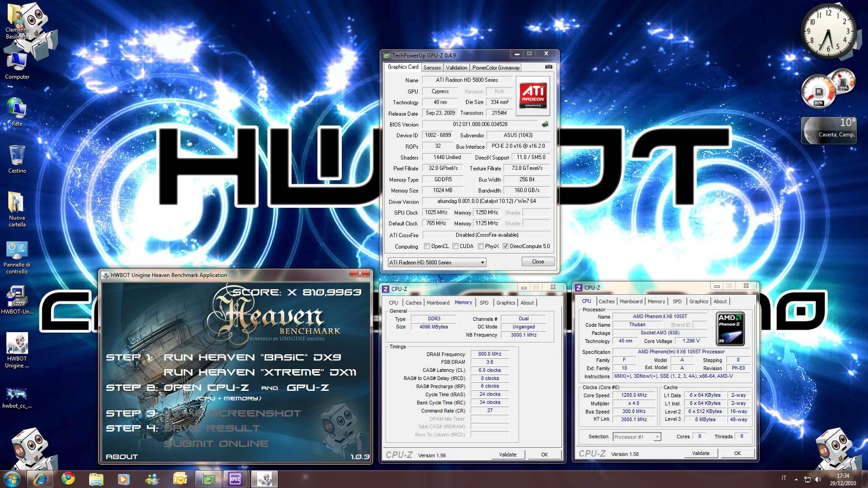Click Open CPU-Z in Heaven app
The width and height of the screenshot is (868, 488).
click(206, 388)
